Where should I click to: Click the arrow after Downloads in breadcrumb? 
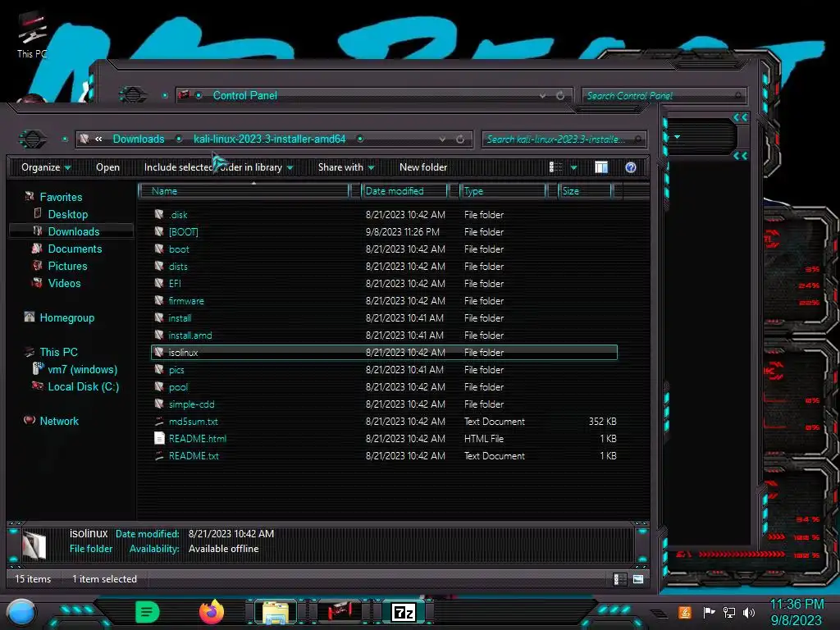[179, 139]
